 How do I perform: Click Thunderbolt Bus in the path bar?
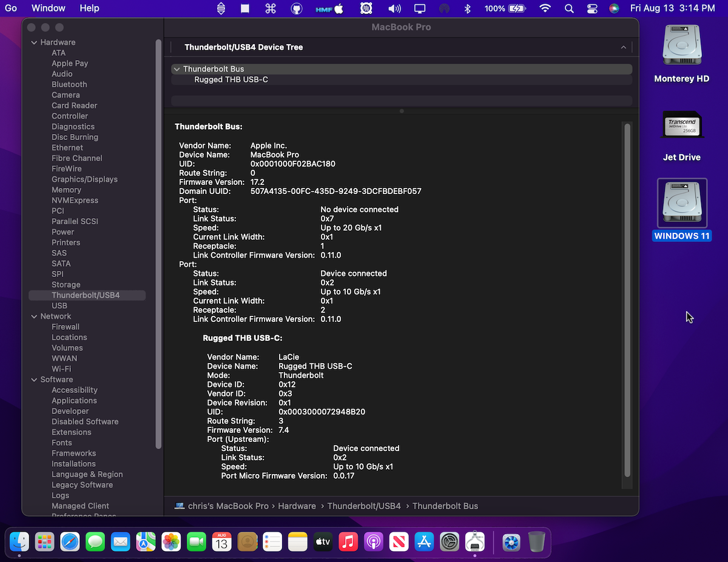click(445, 506)
